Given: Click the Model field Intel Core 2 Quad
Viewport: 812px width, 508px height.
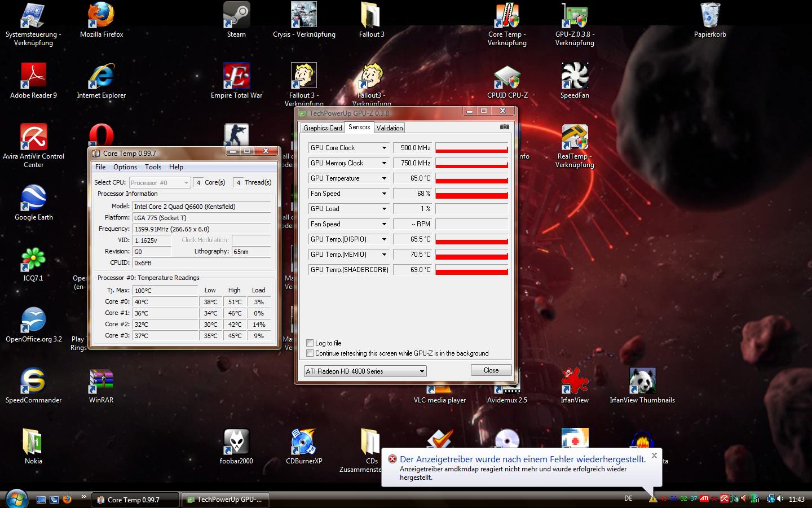Looking at the screenshot, I should [202, 206].
